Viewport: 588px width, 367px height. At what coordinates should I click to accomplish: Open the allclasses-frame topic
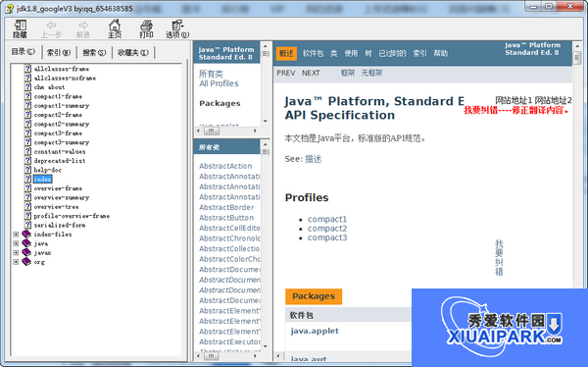point(62,69)
